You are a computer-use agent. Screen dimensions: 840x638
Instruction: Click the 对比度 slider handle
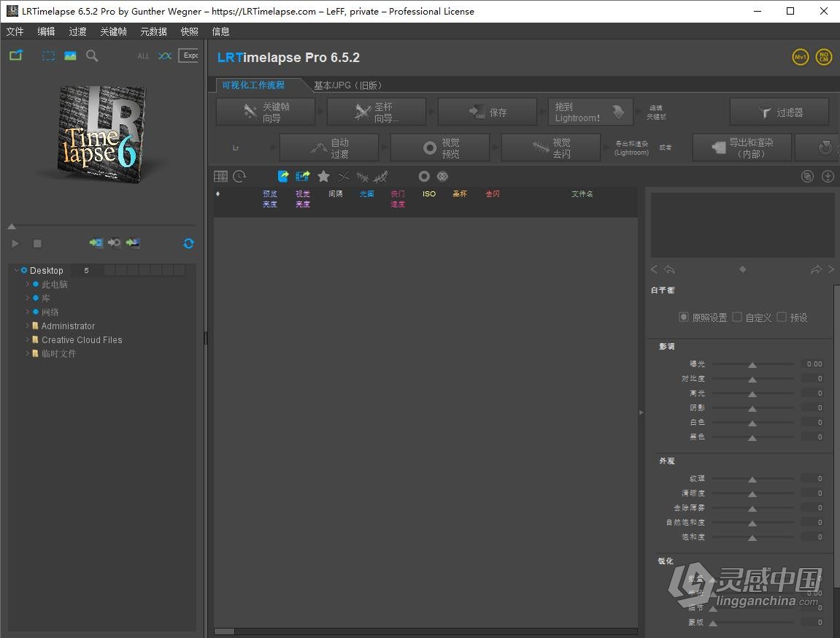coord(752,380)
